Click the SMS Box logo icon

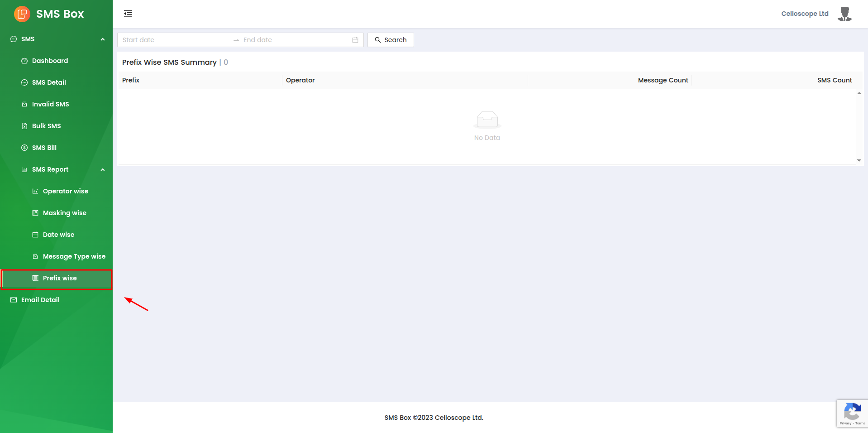tap(22, 14)
